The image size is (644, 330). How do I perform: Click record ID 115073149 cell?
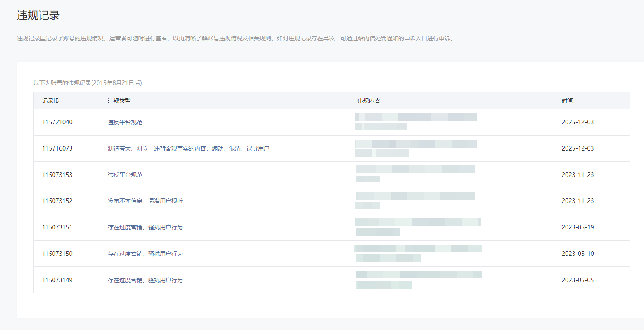tap(57, 280)
